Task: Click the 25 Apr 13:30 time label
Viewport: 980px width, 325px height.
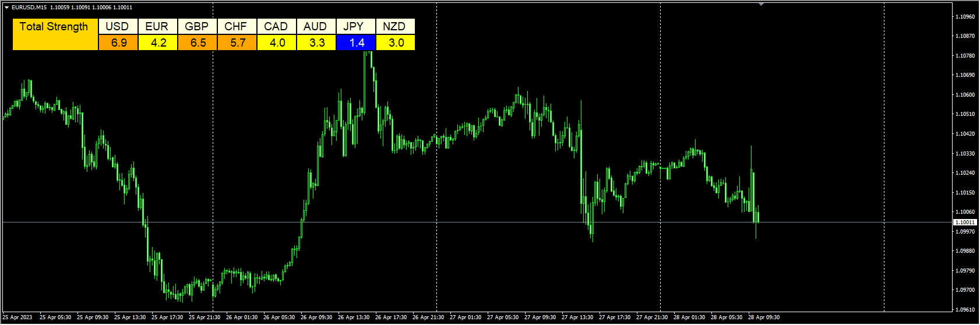Action: (x=130, y=317)
